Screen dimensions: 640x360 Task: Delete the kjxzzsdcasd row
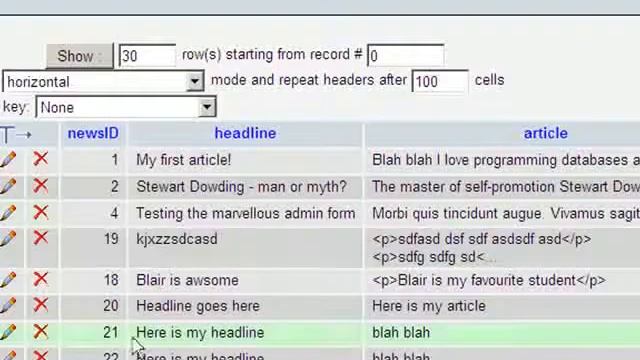point(41,238)
